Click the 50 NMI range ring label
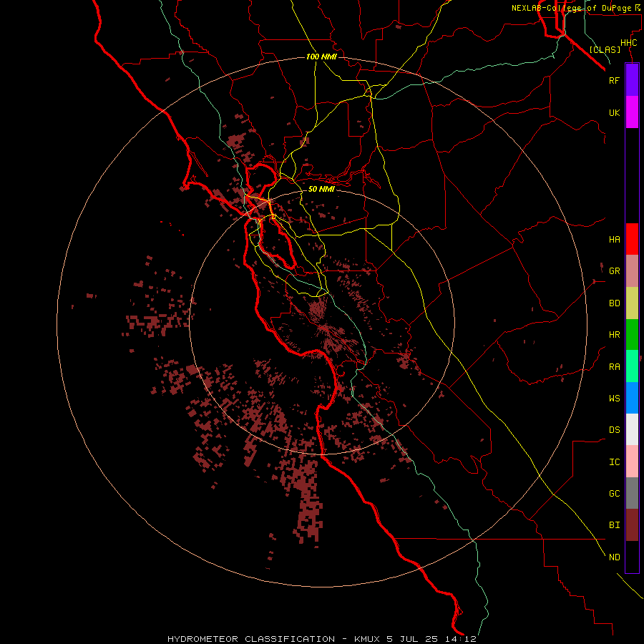 [x=321, y=189]
